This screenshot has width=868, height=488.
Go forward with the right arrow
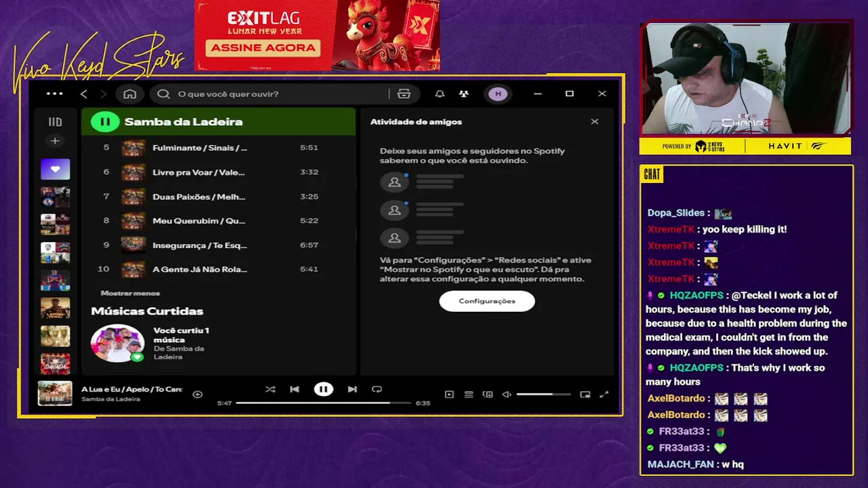tap(103, 94)
